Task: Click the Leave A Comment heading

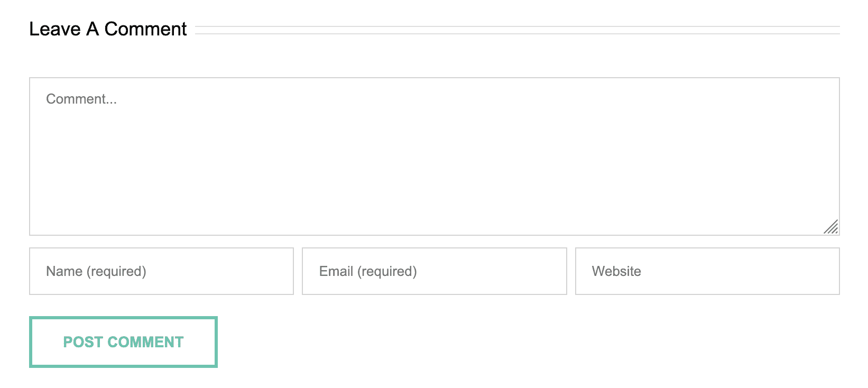Action: click(x=108, y=29)
